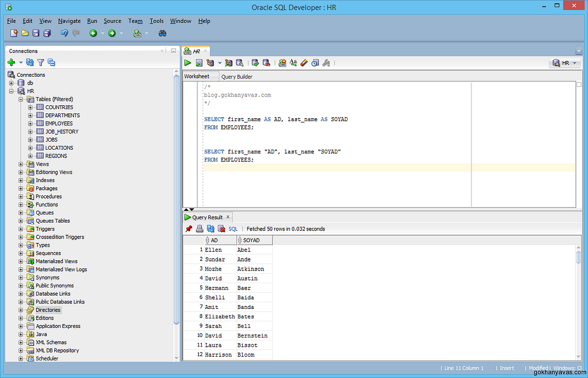Click the Explain Plan icon

[210, 63]
